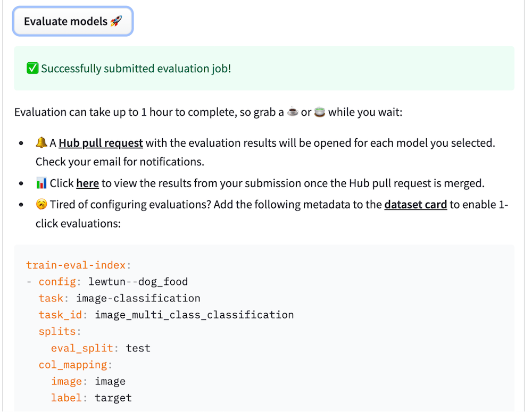Open the Hub pull request link

click(x=100, y=142)
